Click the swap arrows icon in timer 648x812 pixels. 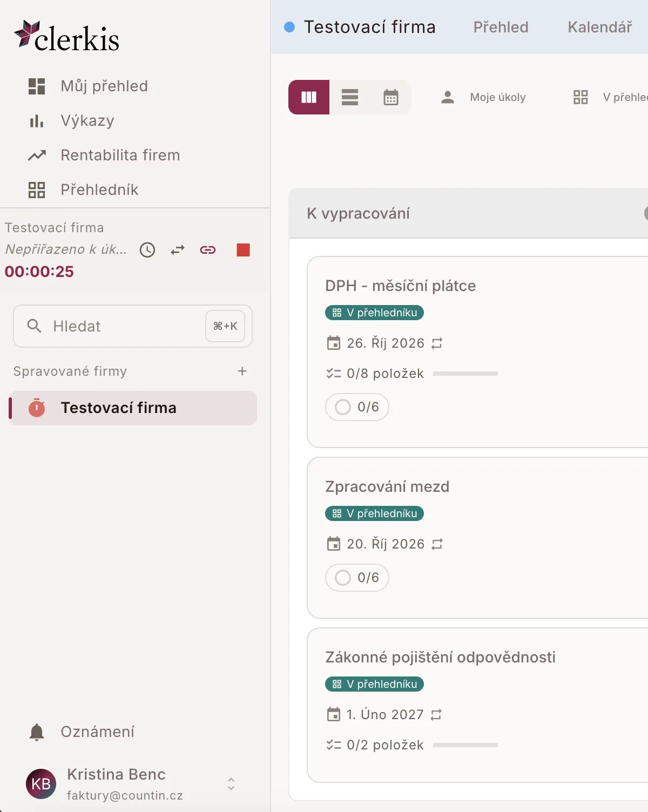(178, 250)
